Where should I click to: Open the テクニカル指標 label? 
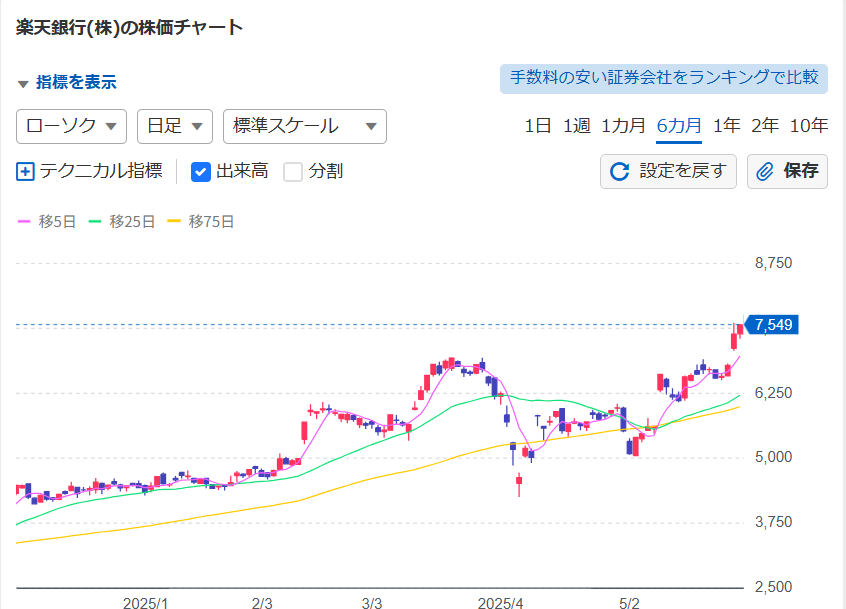tap(101, 171)
